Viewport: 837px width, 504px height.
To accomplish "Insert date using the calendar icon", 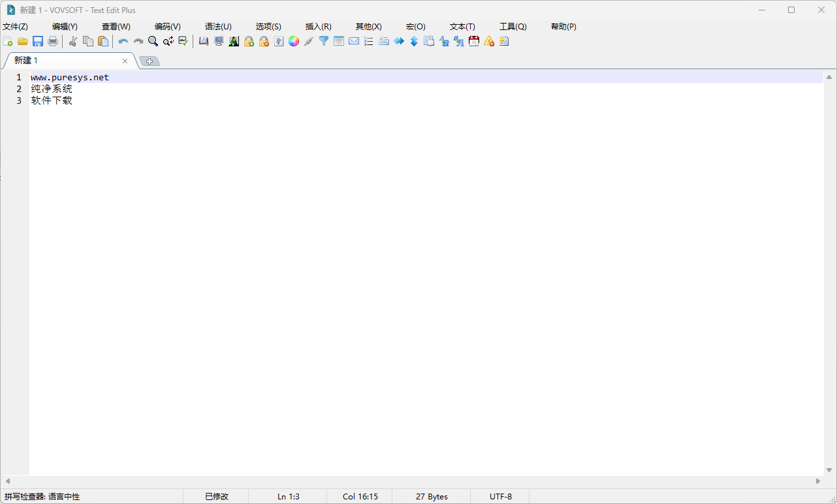I will coord(473,41).
